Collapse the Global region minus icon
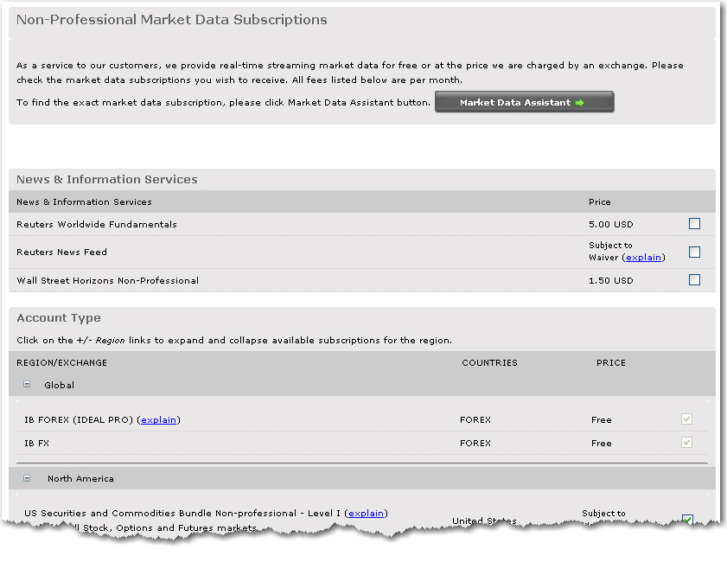The height and width of the screenshot is (588, 727). click(x=27, y=385)
